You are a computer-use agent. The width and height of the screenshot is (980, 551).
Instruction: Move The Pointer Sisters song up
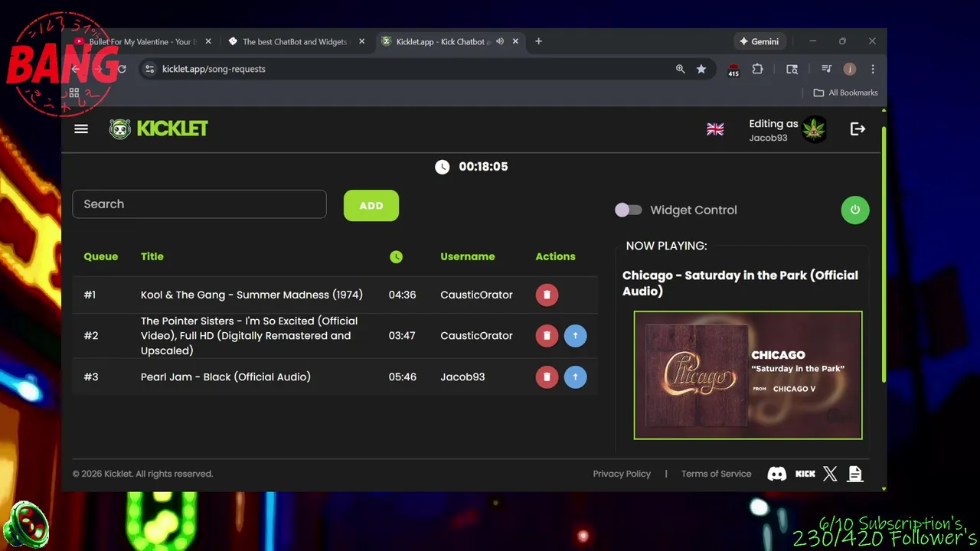pyautogui.click(x=575, y=335)
